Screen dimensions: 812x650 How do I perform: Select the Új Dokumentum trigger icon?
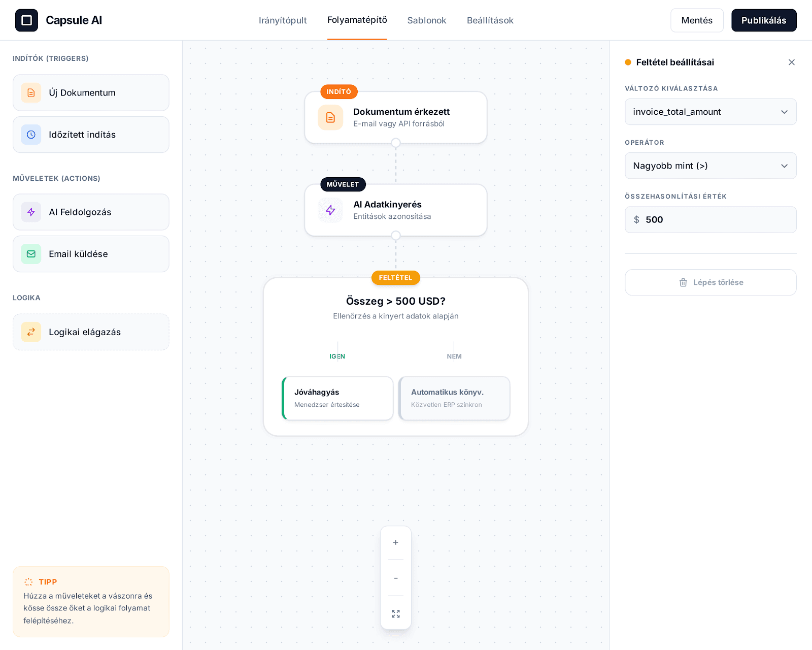pyautogui.click(x=31, y=93)
